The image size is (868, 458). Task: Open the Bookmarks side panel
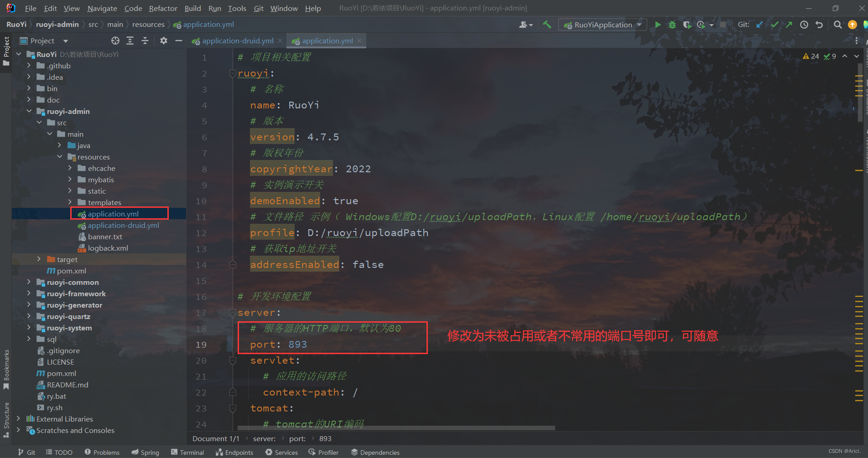(x=6, y=369)
